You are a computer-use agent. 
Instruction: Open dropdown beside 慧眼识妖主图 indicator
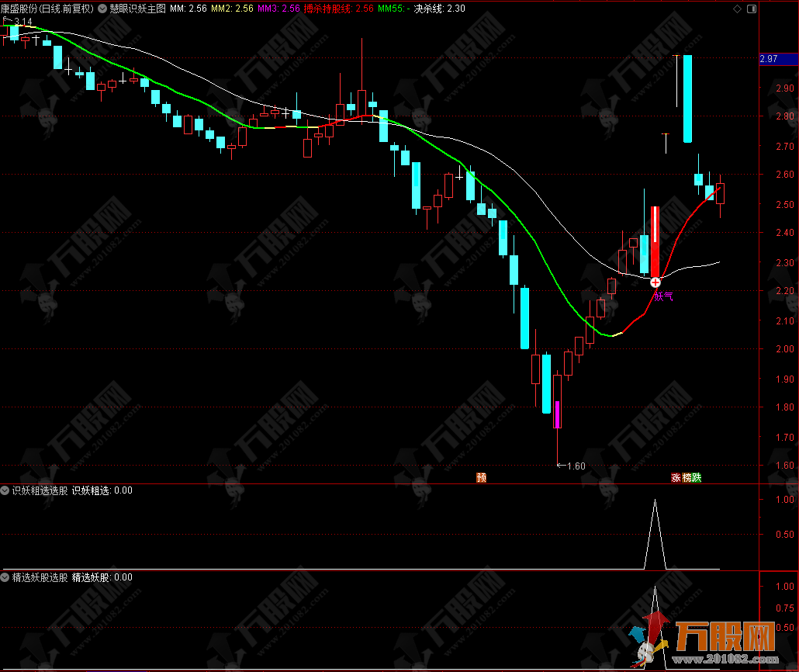(102, 9)
